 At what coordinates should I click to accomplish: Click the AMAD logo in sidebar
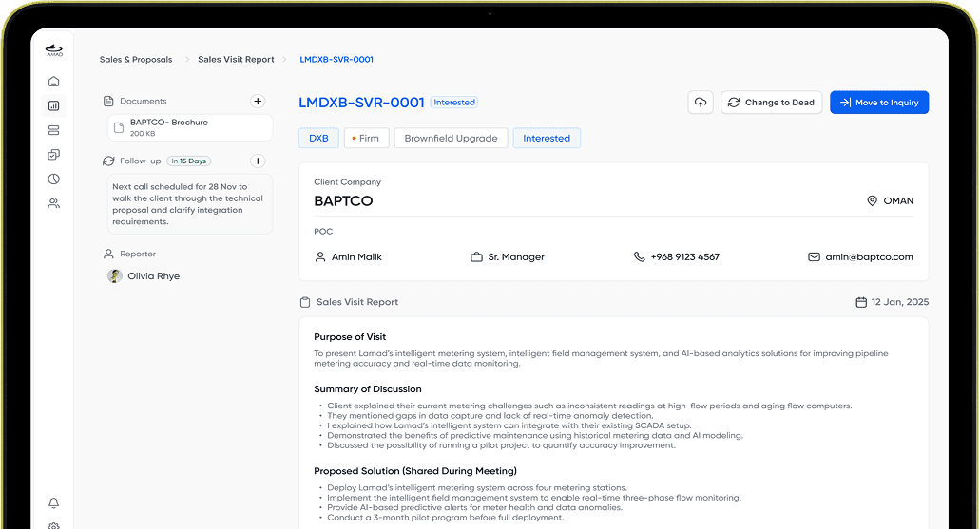click(54, 50)
